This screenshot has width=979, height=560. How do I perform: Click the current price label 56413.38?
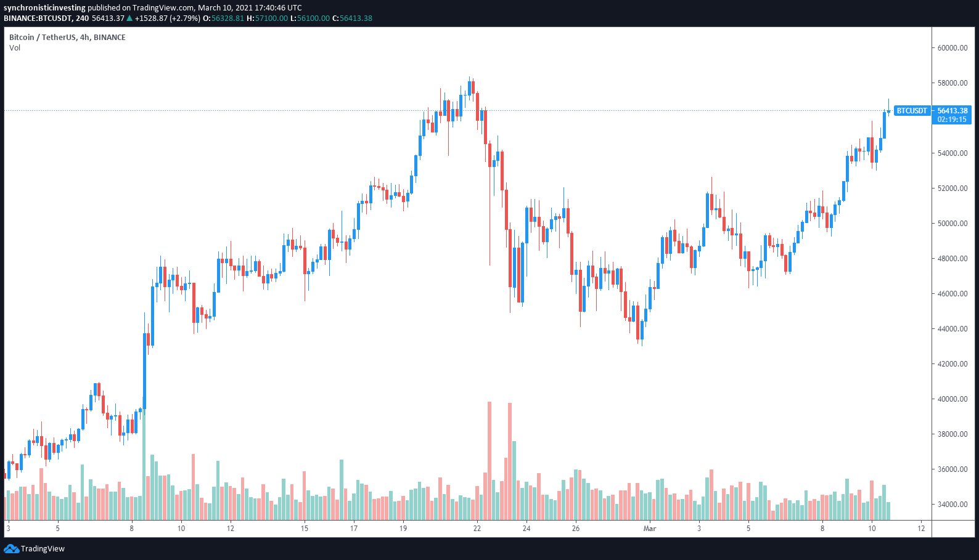point(952,111)
